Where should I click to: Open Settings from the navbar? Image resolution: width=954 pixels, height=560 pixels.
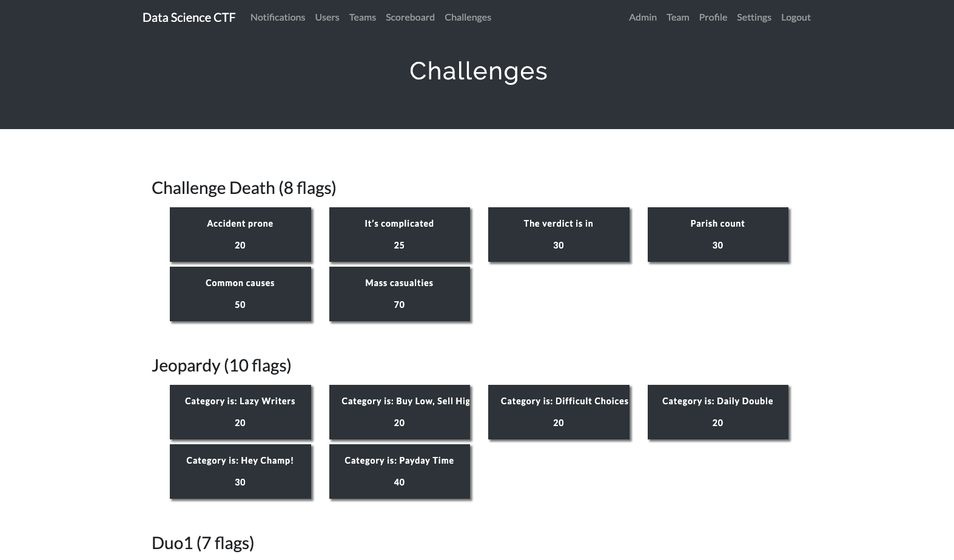tap(754, 18)
